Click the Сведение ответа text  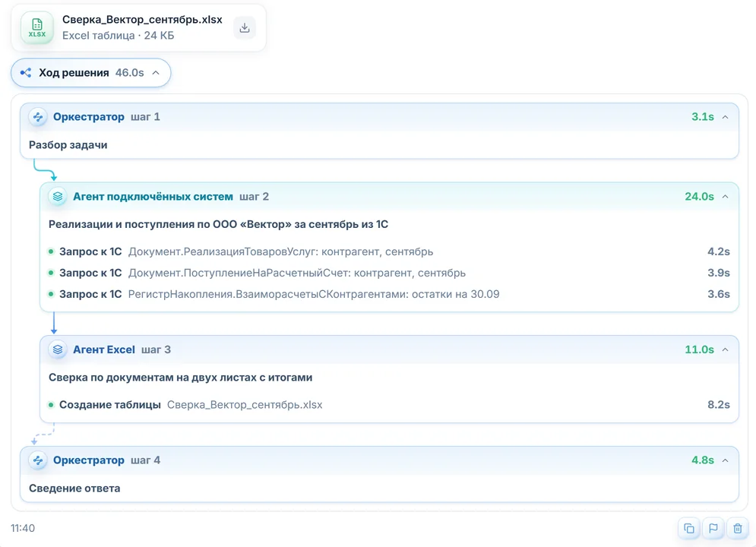[74, 489]
